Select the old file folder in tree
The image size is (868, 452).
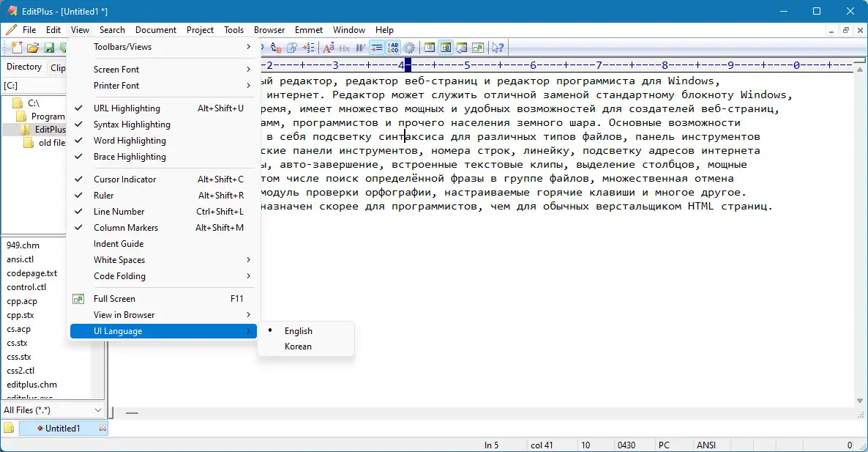(x=45, y=143)
